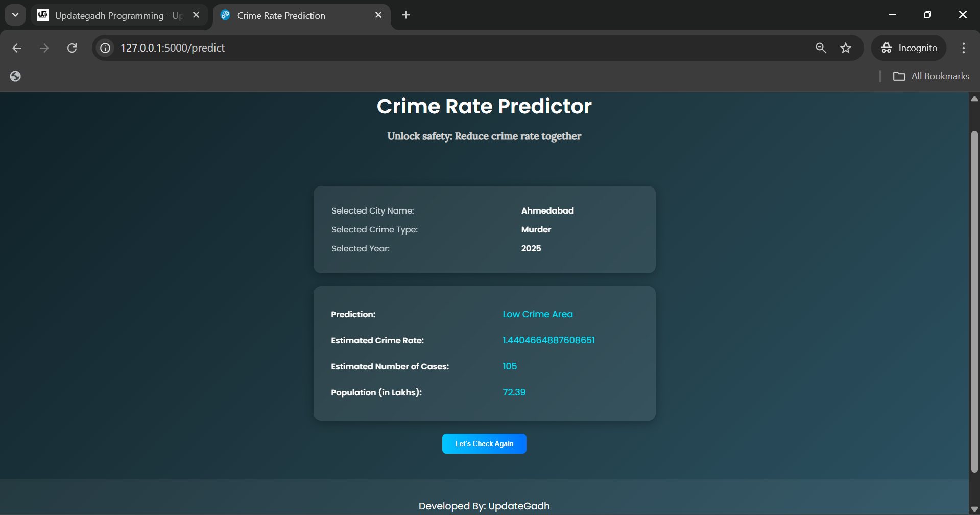Screen dimensions: 980x515
Task: Close the Crime Rate Prediction tab
Action: click(378, 15)
